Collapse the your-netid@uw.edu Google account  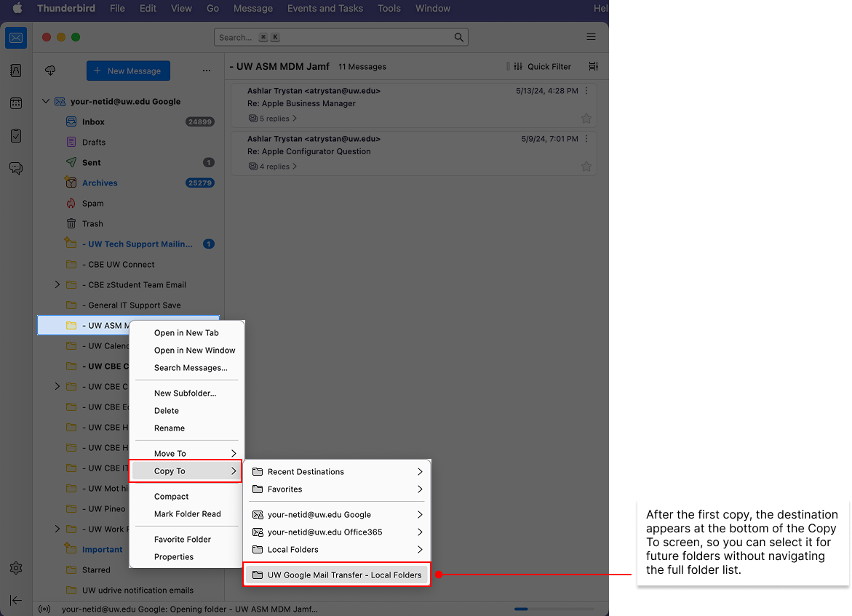coord(46,102)
